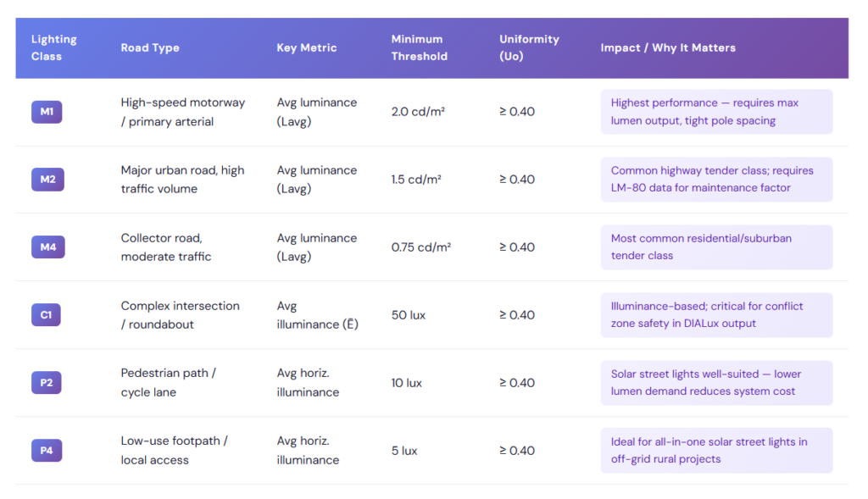Click the Lighting Class column header
This screenshot has height=499, width=868.
pos(54,47)
